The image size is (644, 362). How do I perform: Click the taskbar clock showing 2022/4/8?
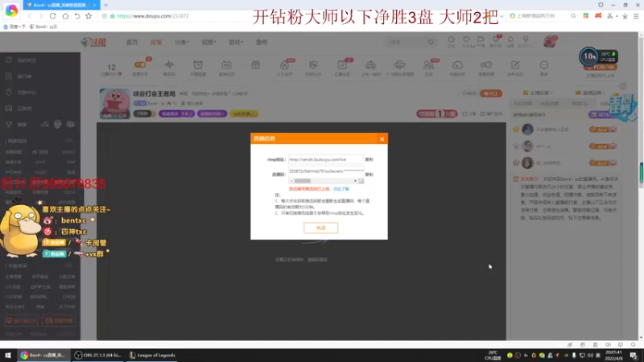pyautogui.click(x=613, y=356)
